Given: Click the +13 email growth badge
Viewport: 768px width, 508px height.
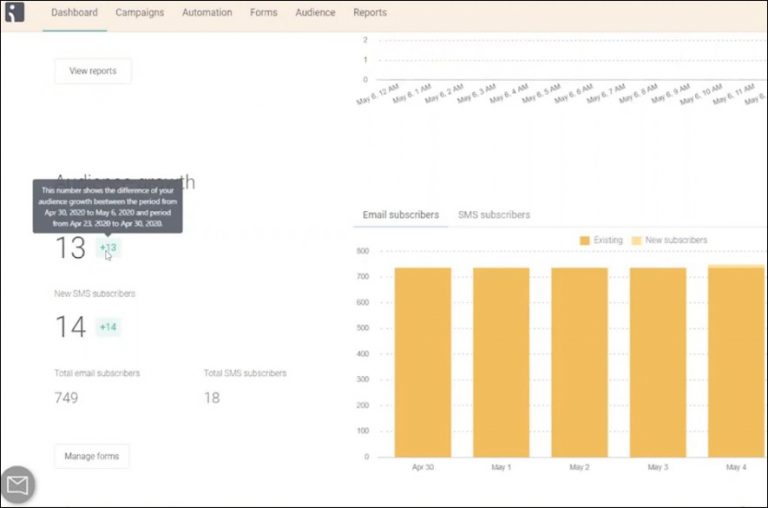Looking at the screenshot, I should [x=108, y=248].
